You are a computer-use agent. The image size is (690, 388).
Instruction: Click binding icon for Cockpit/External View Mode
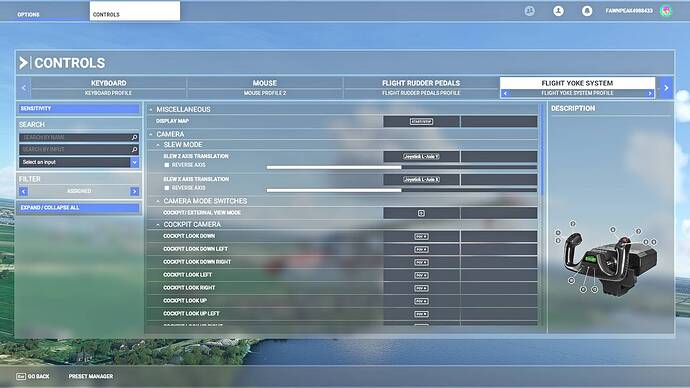[421, 213]
